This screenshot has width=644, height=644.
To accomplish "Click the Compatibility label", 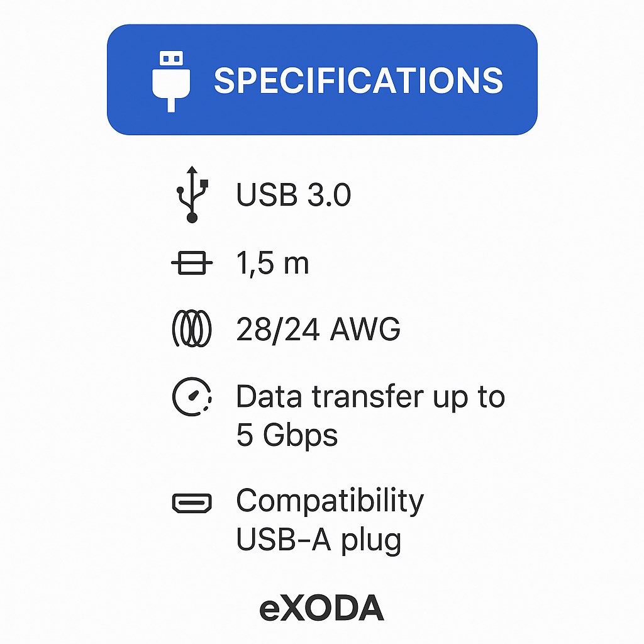I will click(x=330, y=501).
